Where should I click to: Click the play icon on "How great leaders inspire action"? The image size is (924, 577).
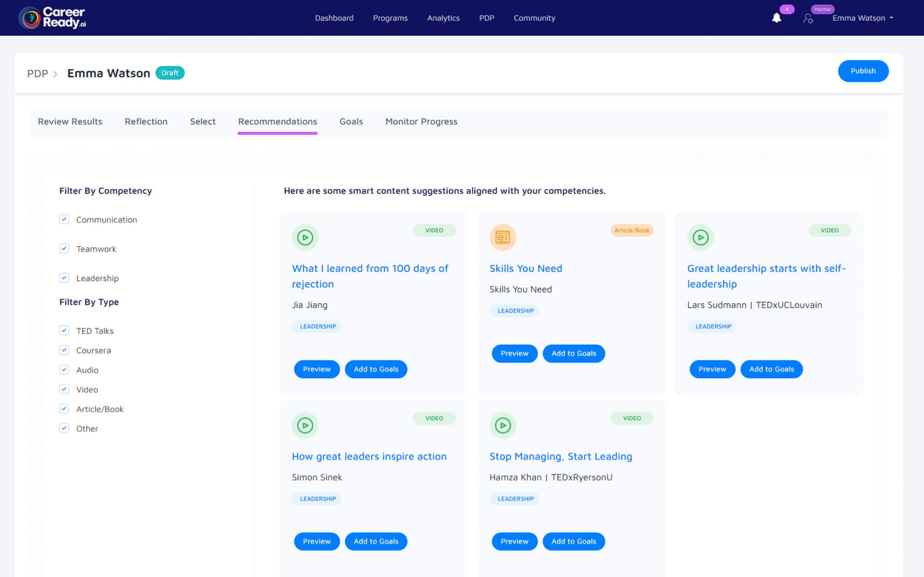click(x=305, y=425)
